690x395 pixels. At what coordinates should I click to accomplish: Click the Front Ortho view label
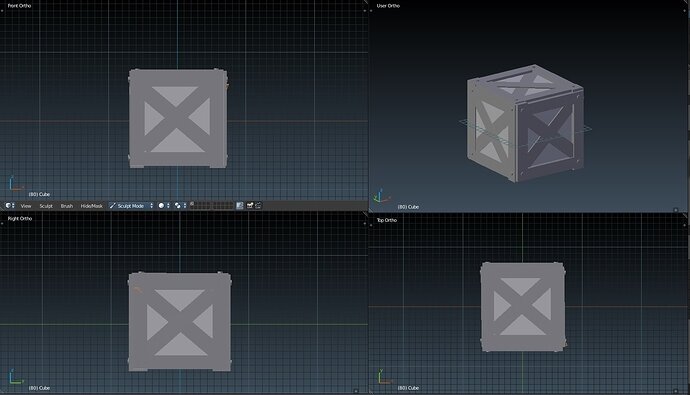click(19, 6)
